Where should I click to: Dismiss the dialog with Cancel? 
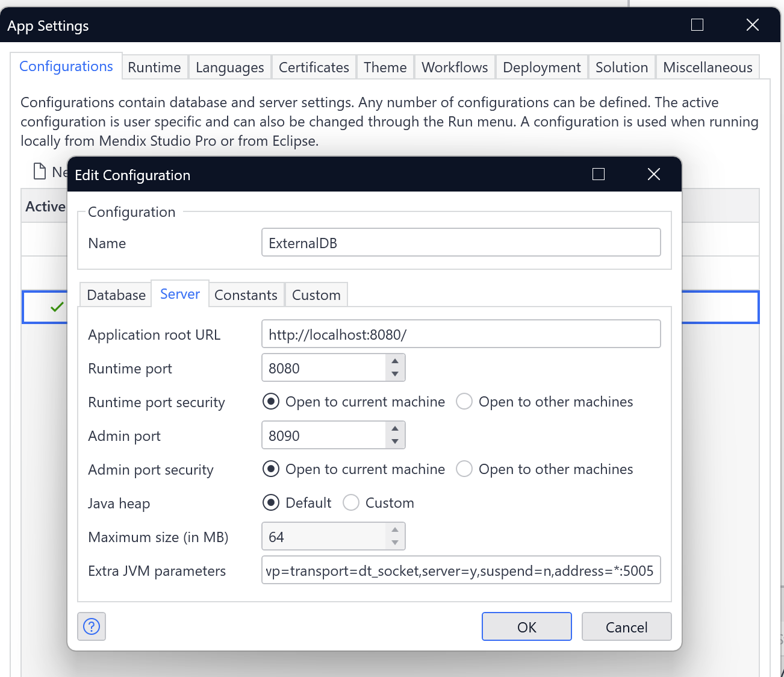[x=626, y=626]
